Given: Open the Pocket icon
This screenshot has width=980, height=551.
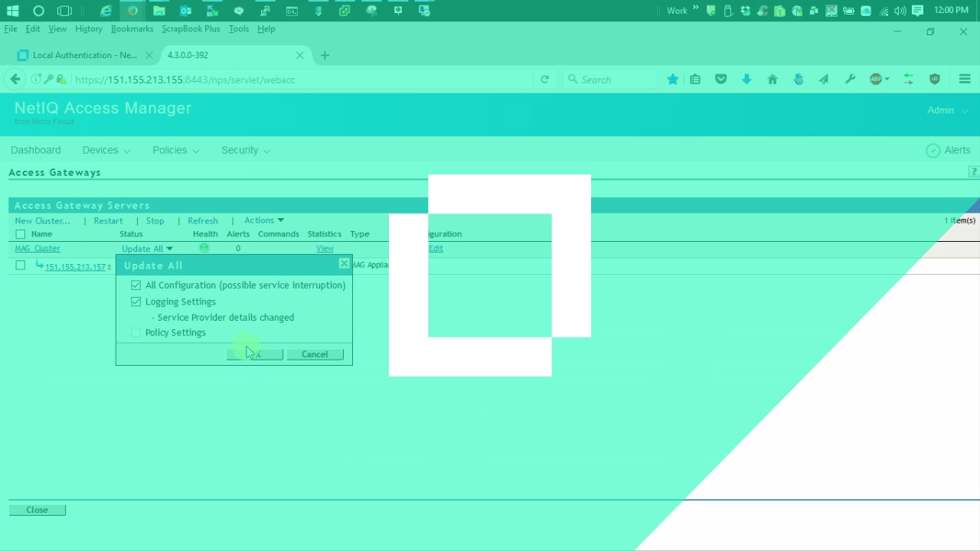Looking at the screenshot, I should (x=720, y=79).
